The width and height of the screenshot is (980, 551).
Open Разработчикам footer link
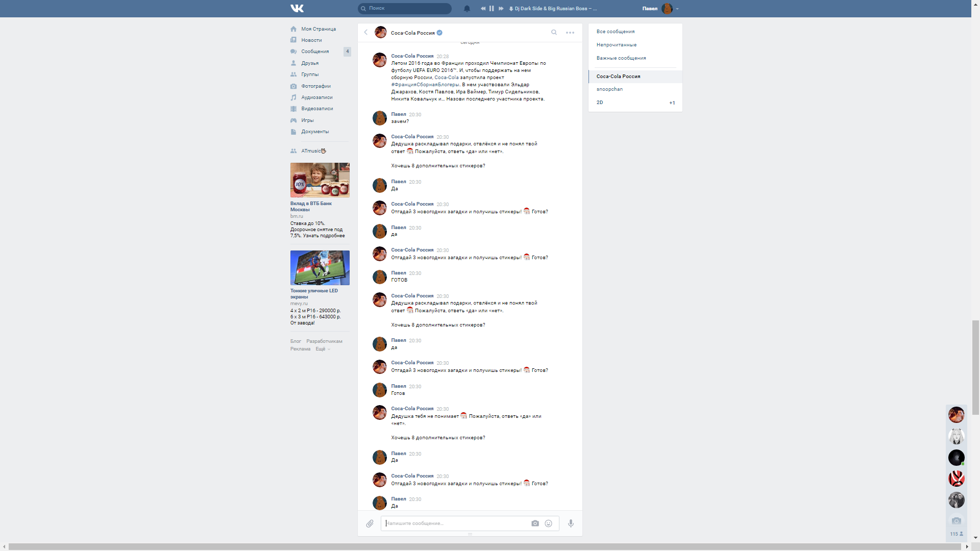(x=324, y=341)
